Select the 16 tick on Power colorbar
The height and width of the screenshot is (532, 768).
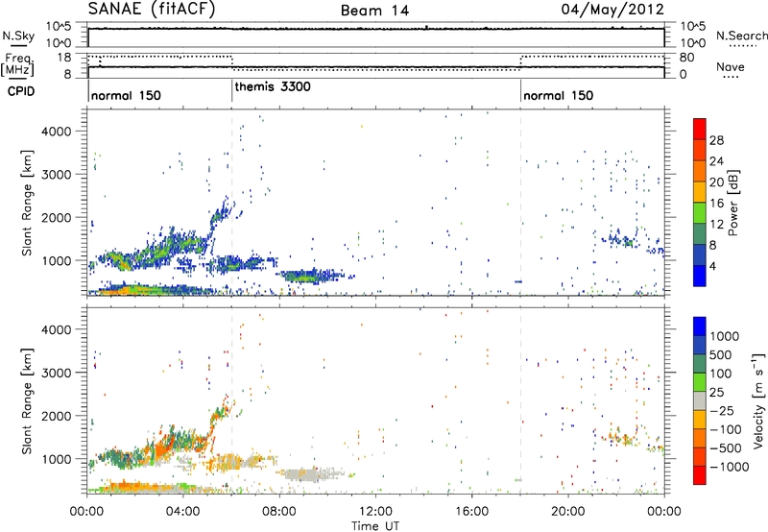[x=716, y=204]
